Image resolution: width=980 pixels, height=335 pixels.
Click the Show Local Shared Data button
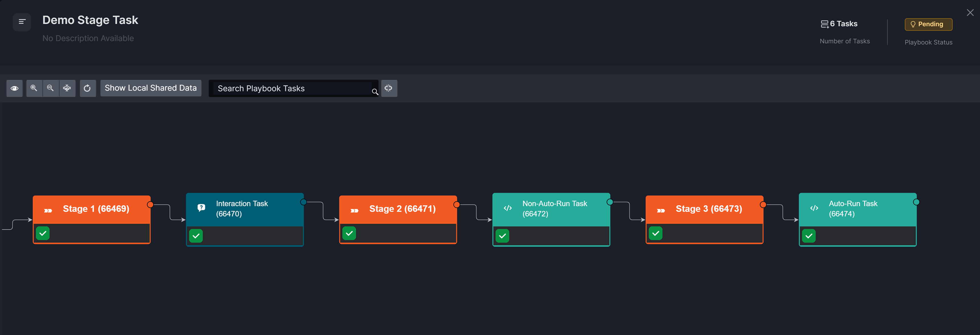(x=151, y=88)
